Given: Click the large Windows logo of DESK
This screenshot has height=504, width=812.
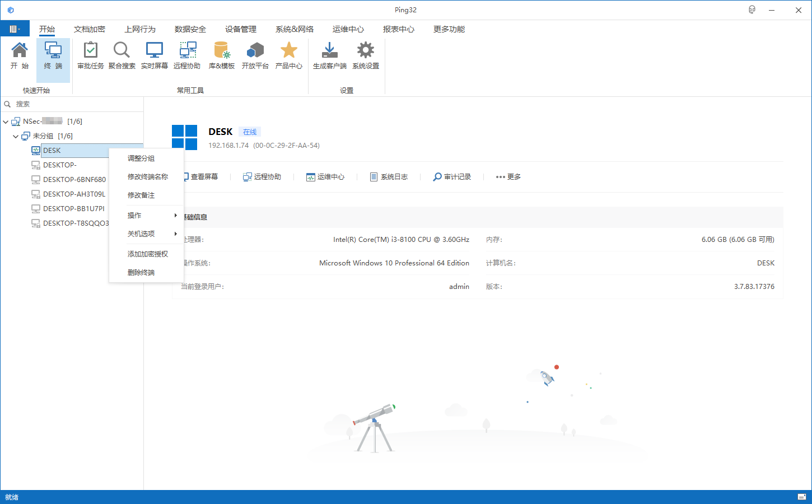Looking at the screenshot, I should pos(184,137).
